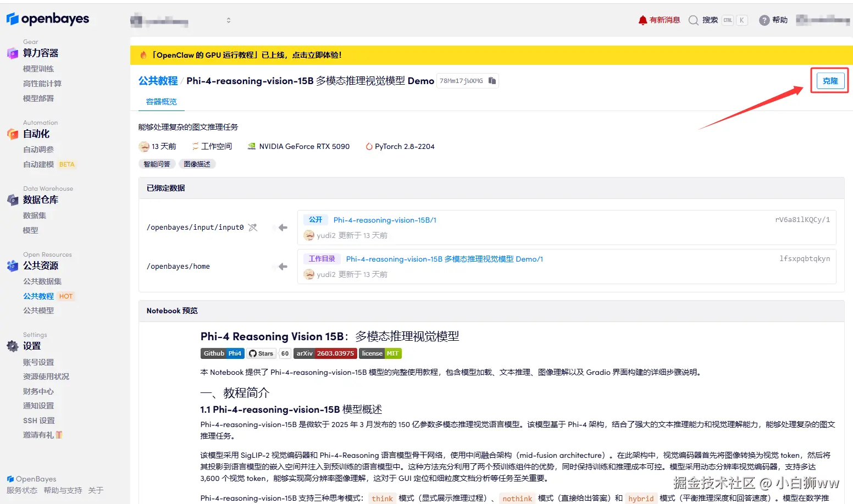
Task: Click the 公共资源 section icon
Action: point(13,266)
